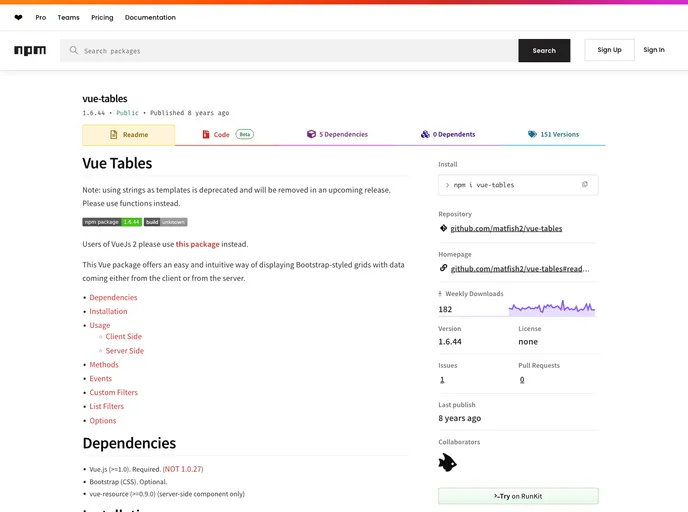The width and height of the screenshot is (688, 512).
Task: Jump to Usage section link
Action: 100,325
